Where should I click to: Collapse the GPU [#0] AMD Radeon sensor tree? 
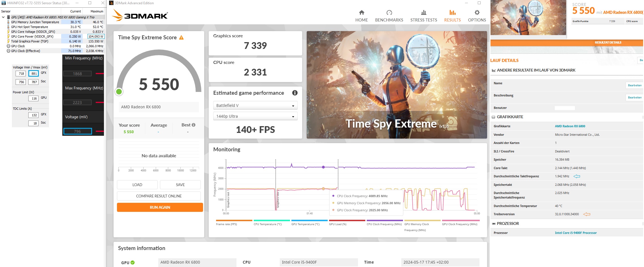click(3, 17)
